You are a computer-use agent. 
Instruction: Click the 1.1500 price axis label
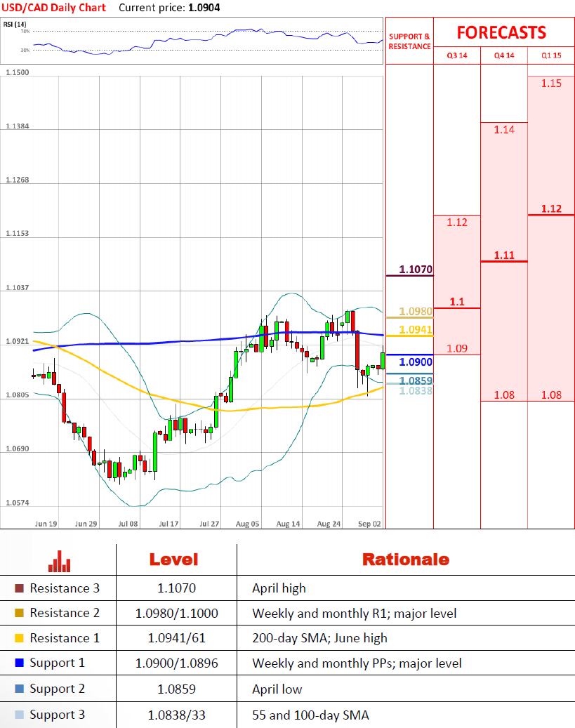17,72
